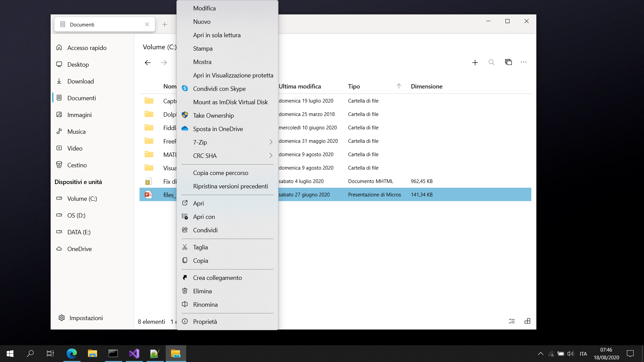Click the rename icon beside Rinomina
The width and height of the screenshot is (644, 362).
(x=185, y=304)
